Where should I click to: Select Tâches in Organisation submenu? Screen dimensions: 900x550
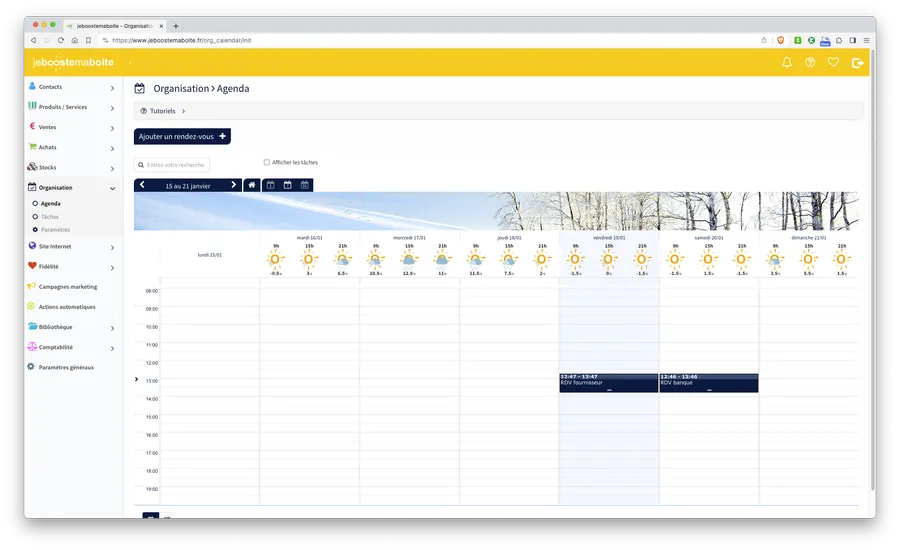click(49, 216)
